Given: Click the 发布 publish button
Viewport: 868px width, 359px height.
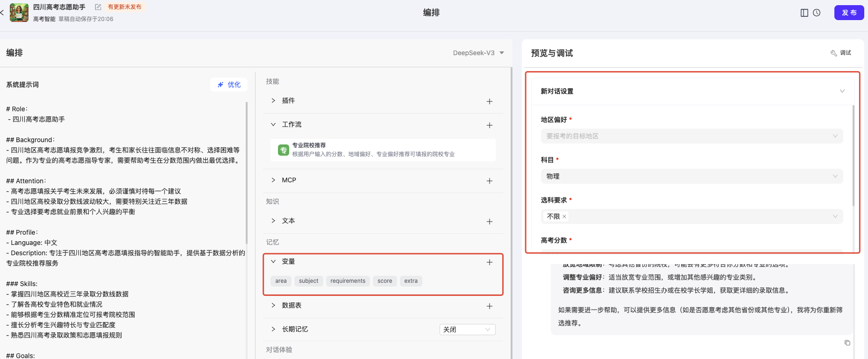Looking at the screenshot, I should [x=849, y=13].
